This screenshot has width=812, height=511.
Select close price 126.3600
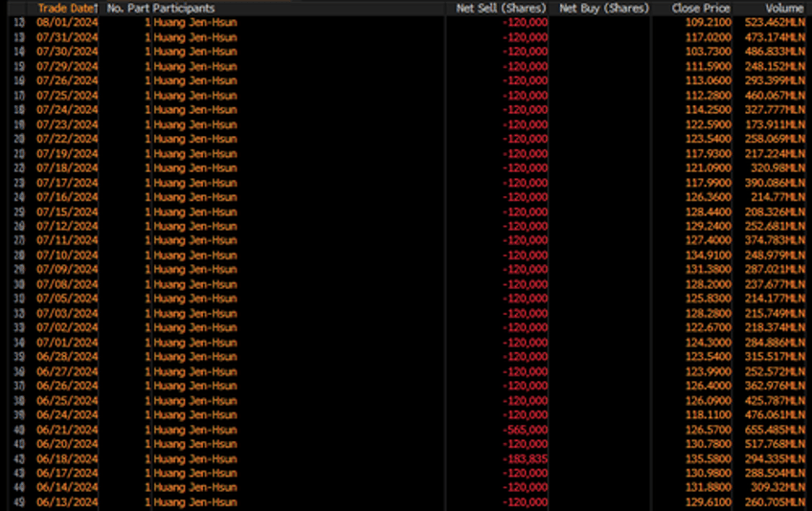pyautogui.click(x=709, y=197)
